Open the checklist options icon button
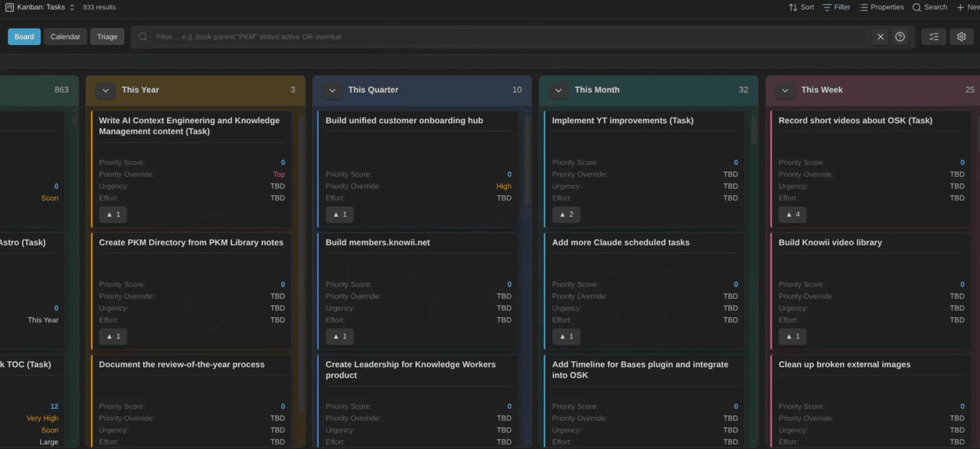 tap(934, 37)
